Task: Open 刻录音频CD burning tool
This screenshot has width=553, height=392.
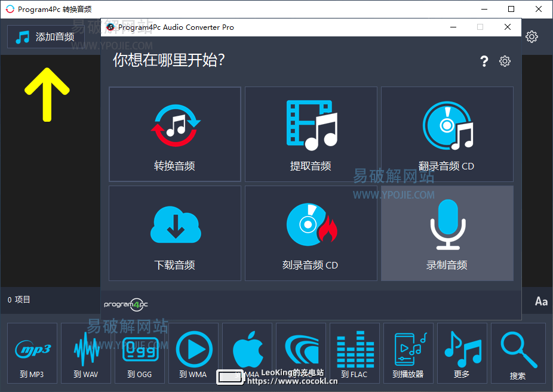Action: coord(311,233)
